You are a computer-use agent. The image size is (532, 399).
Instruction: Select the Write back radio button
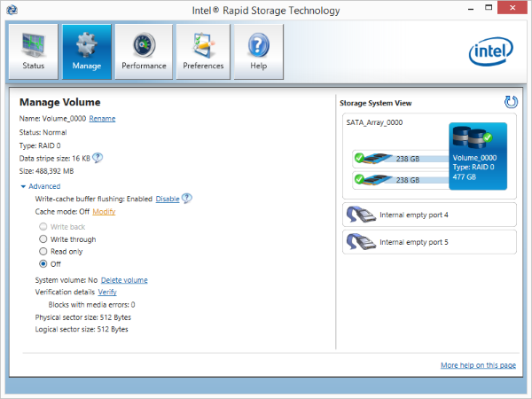click(43, 227)
